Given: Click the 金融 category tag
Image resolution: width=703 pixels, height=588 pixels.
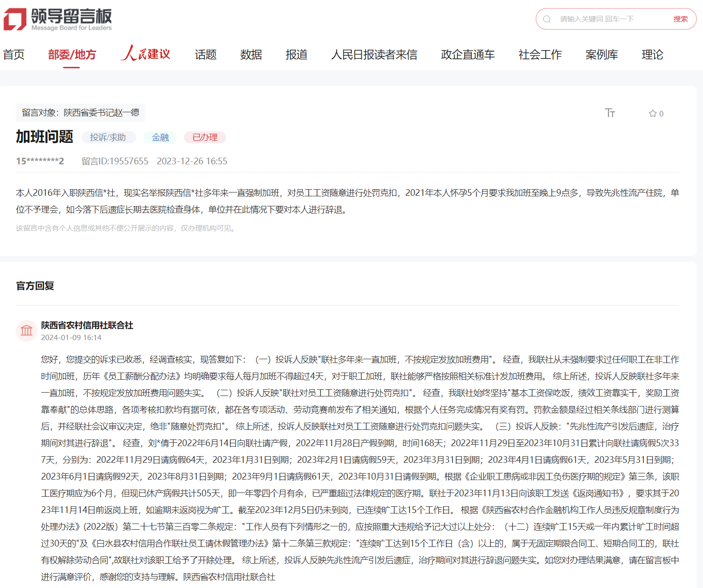Looking at the screenshot, I should coord(160,138).
